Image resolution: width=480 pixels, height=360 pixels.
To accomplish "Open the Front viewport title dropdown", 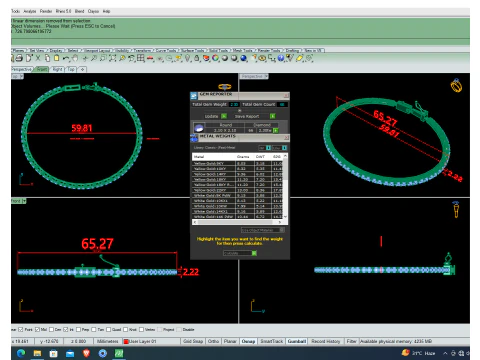I will click(x=24, y=201).
